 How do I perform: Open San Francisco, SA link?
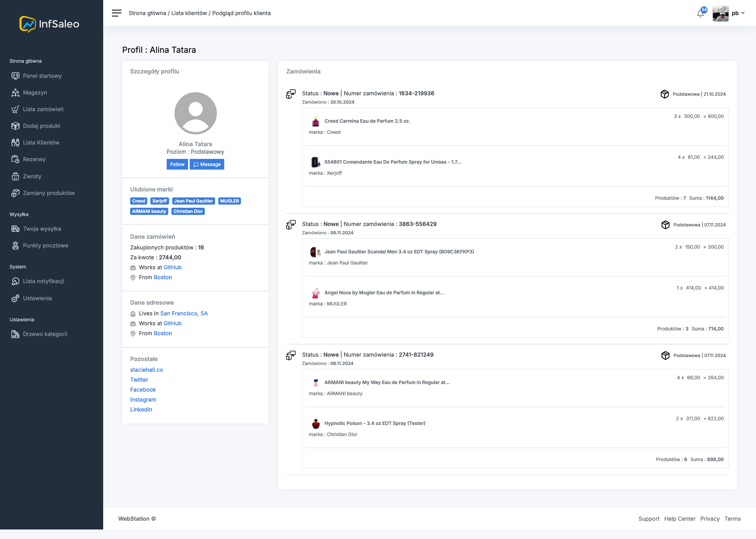184,313
